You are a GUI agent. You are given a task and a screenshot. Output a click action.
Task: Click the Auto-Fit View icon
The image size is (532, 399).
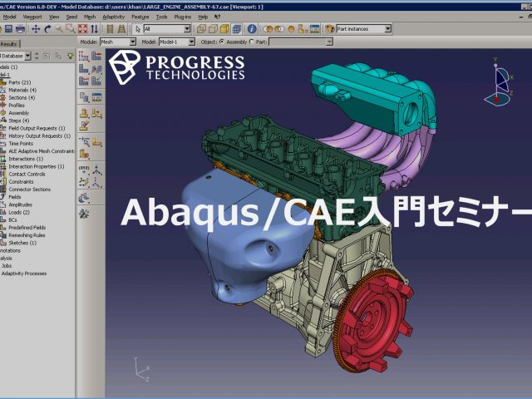[82, 29]
